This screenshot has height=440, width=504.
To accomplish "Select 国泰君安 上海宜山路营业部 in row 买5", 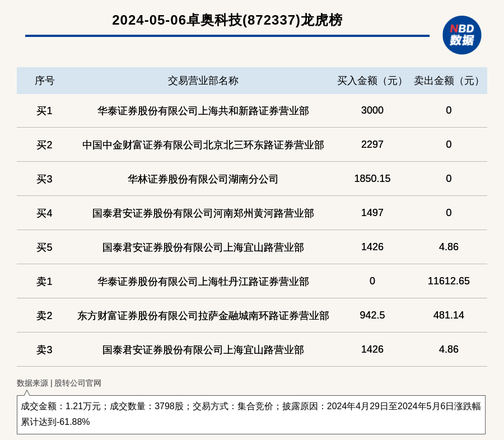I will pos(203,247).
